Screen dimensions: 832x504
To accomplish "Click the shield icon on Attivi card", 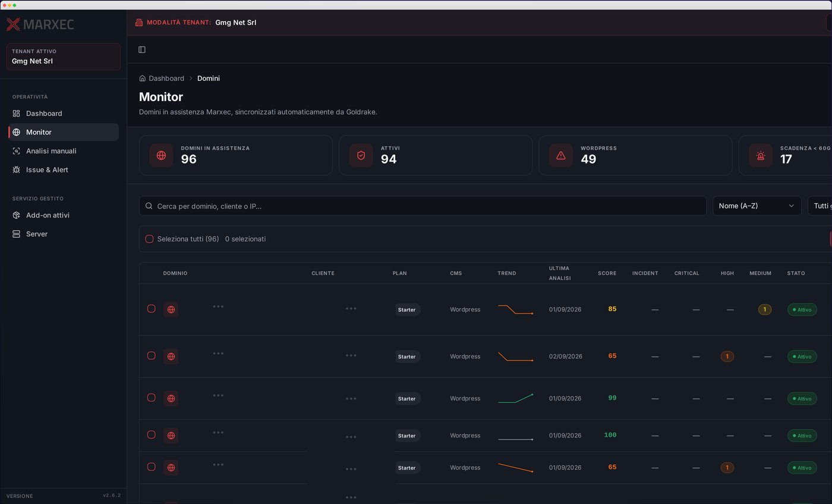I will click(x=361, y=156).
